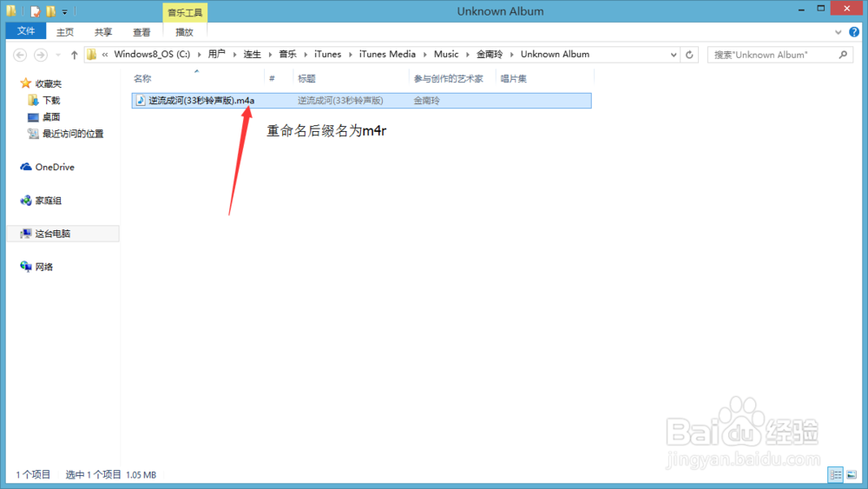The image size is (868, 489).
Task: Select Windows8_OS (C:) in the address path
Action: point(152,54)
